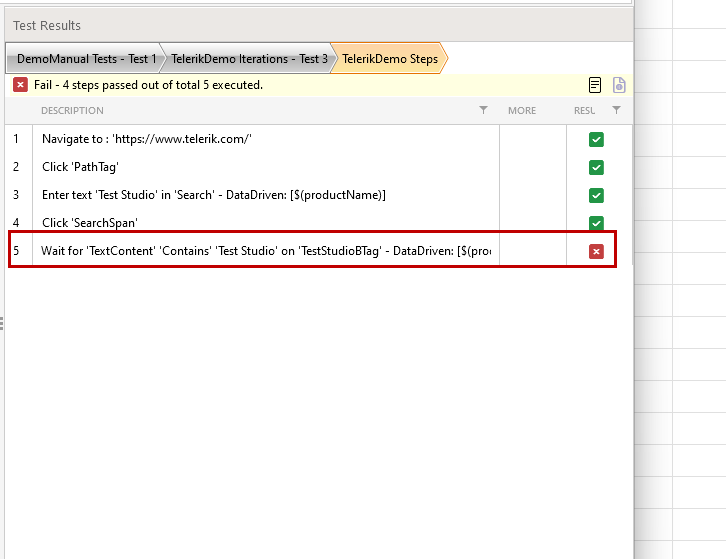
Task: Click the RESL column header
Action: (x=584, y=111)
